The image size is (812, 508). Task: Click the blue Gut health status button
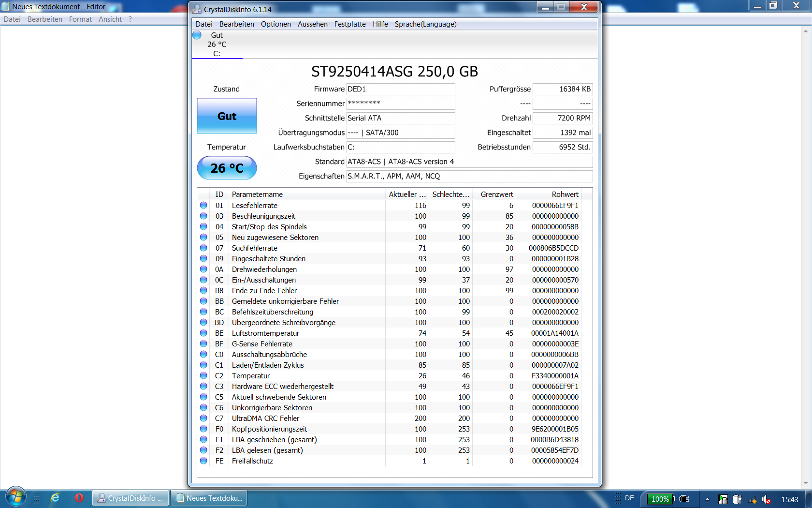click(227, 116)
